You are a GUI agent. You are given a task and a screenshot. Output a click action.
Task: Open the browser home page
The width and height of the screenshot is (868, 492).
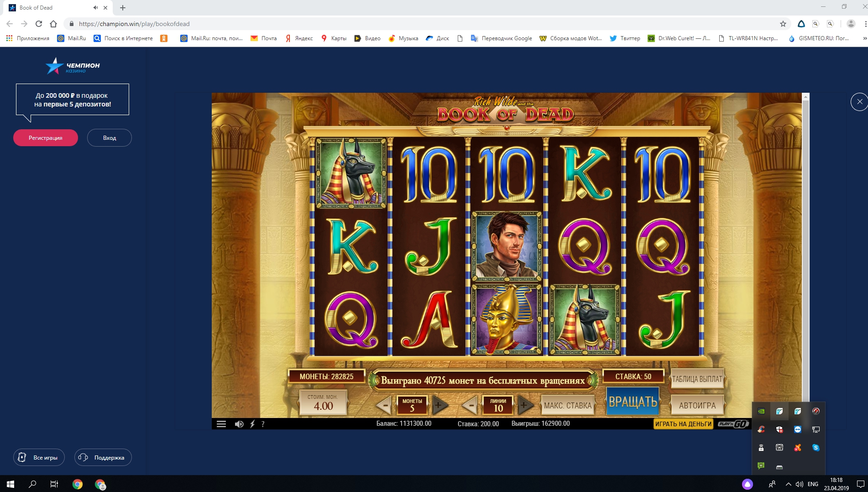pyautogui.click(x=53, y=24)
